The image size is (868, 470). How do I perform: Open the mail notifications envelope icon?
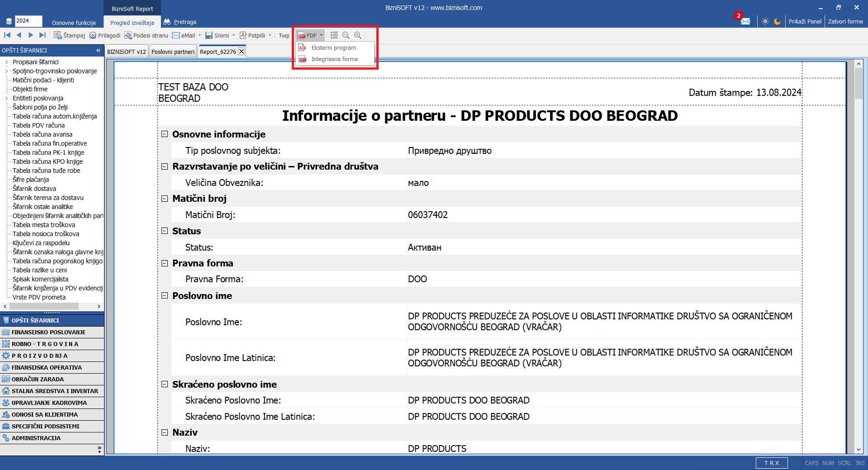click(x=745, y=21)
